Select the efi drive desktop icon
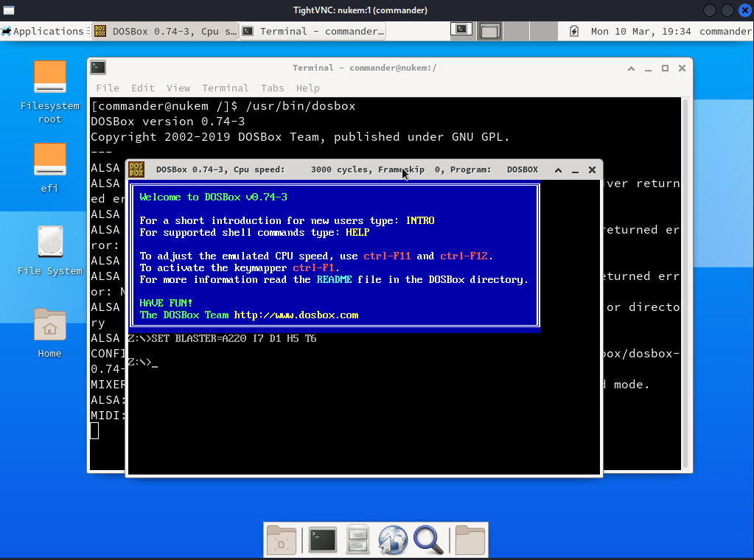 (49, 168)
